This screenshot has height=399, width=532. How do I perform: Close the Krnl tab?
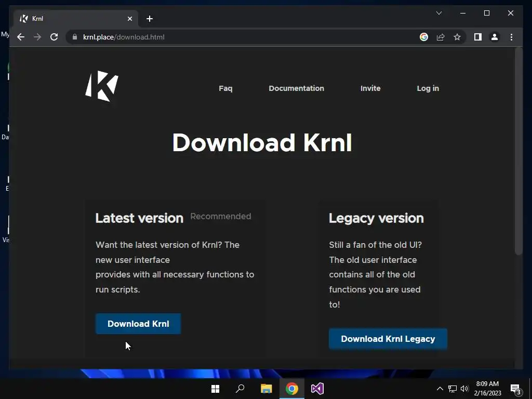[x=129, y=19]
